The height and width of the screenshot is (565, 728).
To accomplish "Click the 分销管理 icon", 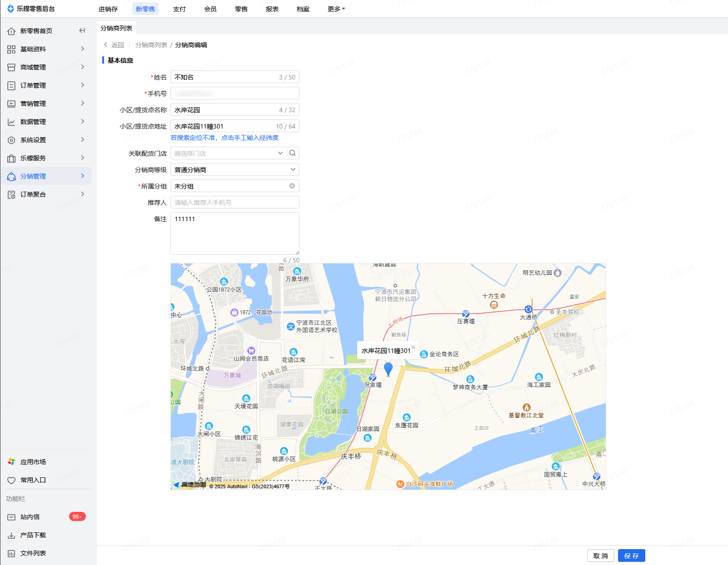I will coord(11,176).
